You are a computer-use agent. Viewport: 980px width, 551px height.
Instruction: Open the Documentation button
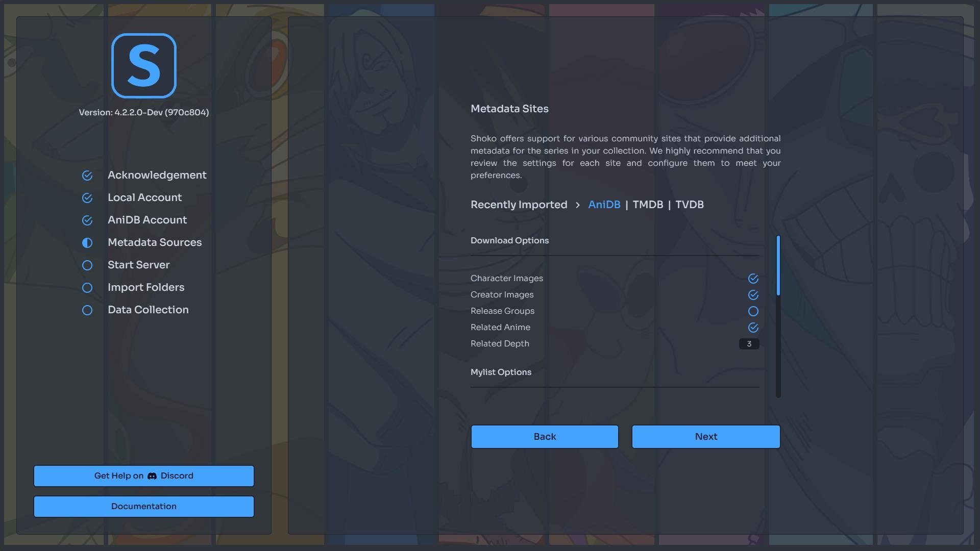tap(144, 507)
